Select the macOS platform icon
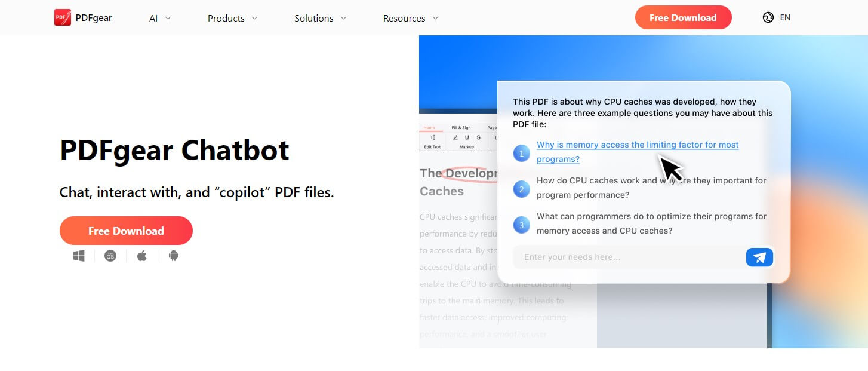The height and width of the screenshot is (371, 868). pyautogui.click(x=110, y=256)
